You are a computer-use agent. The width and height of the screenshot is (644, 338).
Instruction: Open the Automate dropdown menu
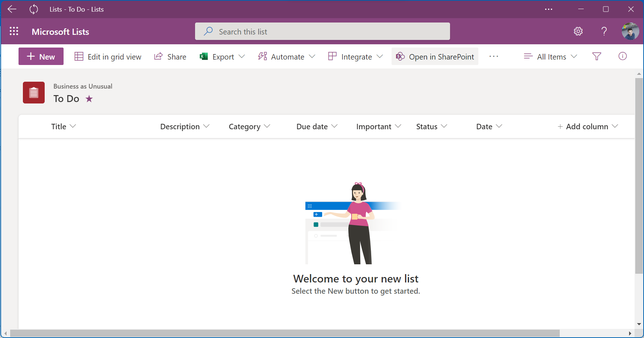tap(287, 57)
